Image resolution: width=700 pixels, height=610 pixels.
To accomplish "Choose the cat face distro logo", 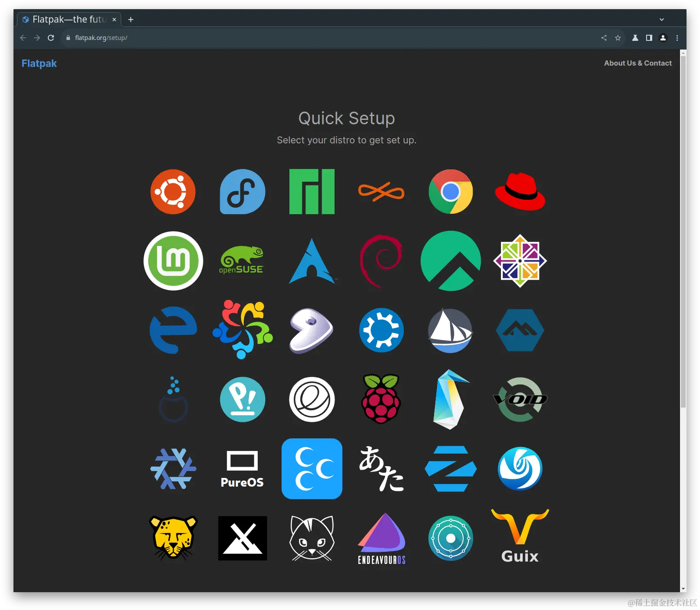I will pyautogui.click(x=312, y=538).
